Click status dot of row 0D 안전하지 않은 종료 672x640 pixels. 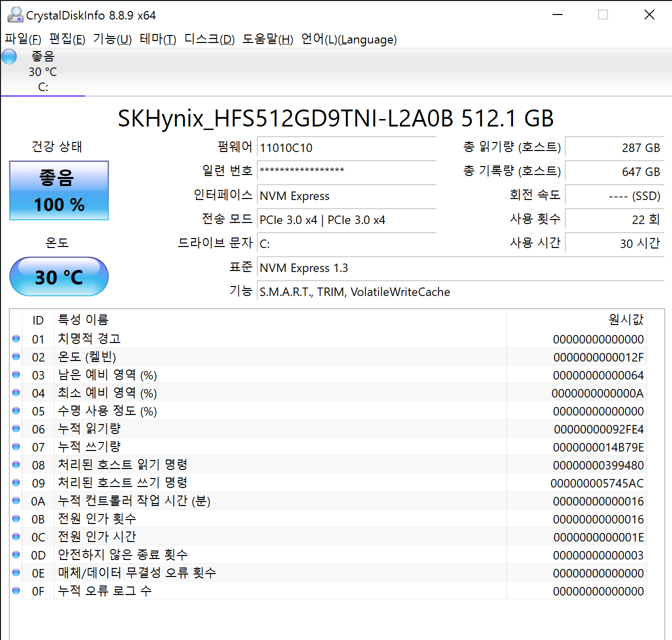tap(16, 554)
